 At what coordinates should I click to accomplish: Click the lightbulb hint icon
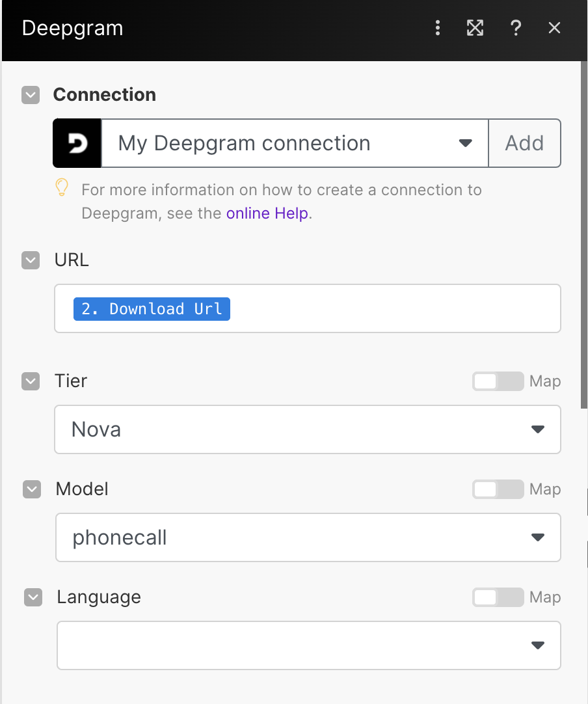(62, 188)
